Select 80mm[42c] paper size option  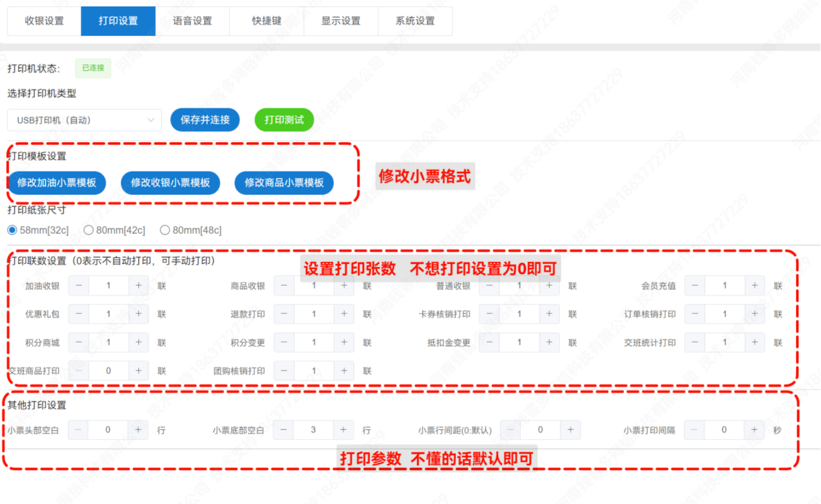click(89, 230)
